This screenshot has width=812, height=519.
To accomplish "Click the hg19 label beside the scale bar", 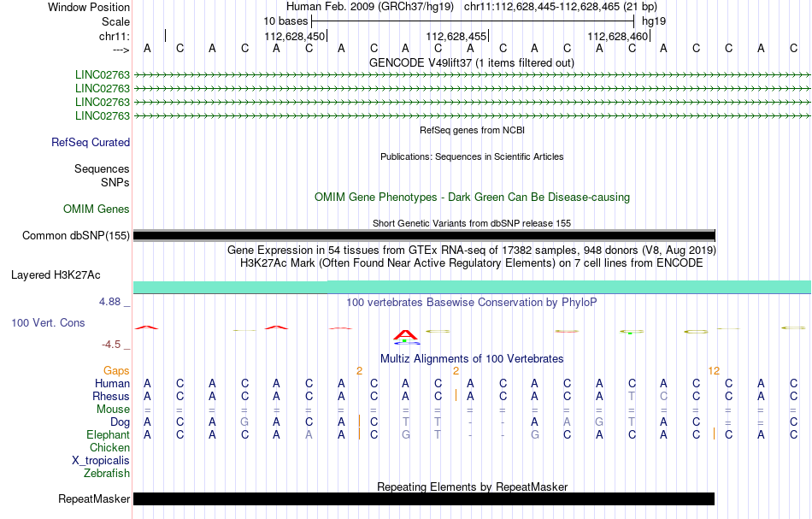I will pos(654,21).
